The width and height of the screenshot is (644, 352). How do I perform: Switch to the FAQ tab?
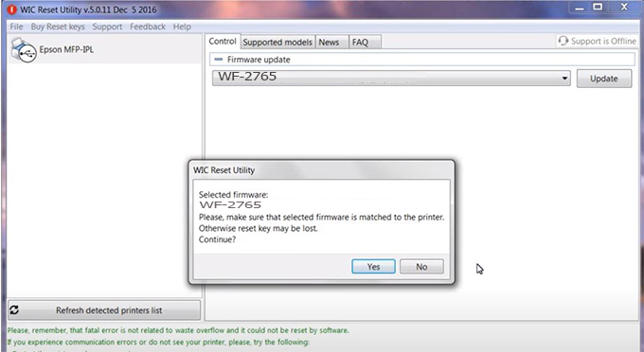click(364, 43)
